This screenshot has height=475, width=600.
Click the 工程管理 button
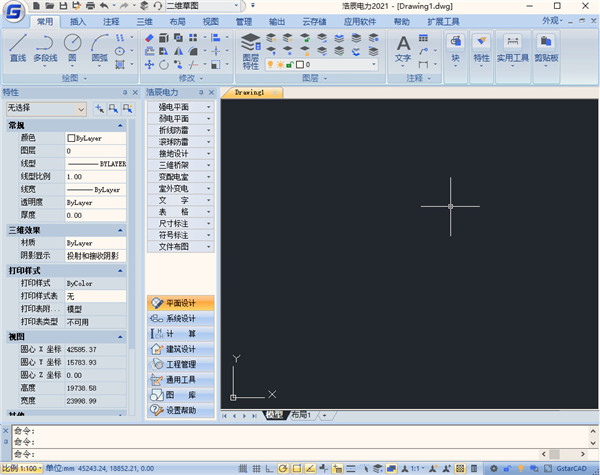180,365
